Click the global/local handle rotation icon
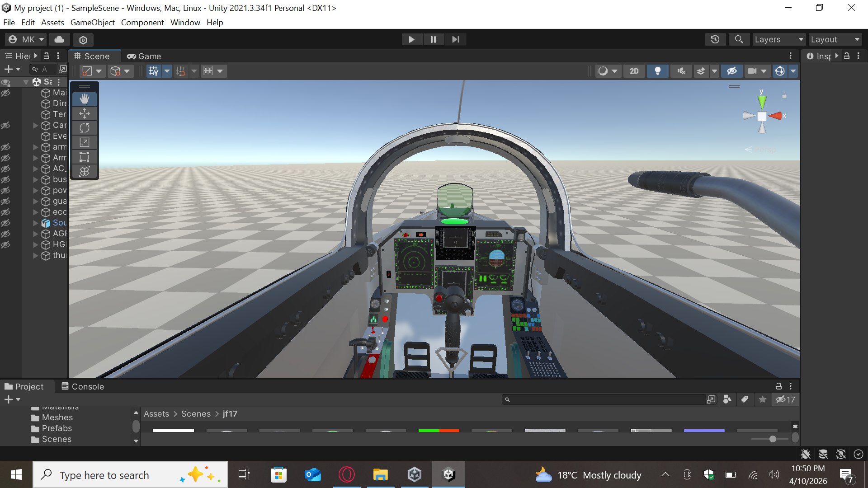This screenshot has width=868, height=488. point(115,71)
